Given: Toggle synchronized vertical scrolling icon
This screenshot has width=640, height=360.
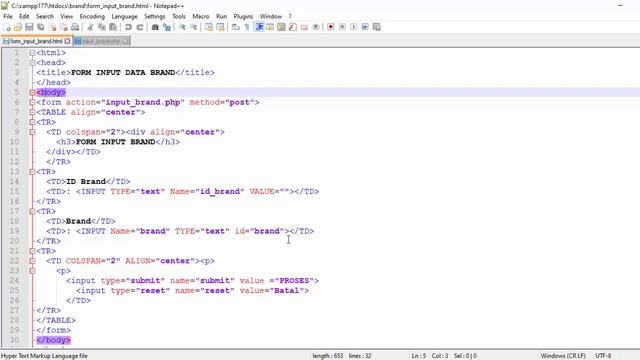Looking at the screenshot, I should coord(209,27).
